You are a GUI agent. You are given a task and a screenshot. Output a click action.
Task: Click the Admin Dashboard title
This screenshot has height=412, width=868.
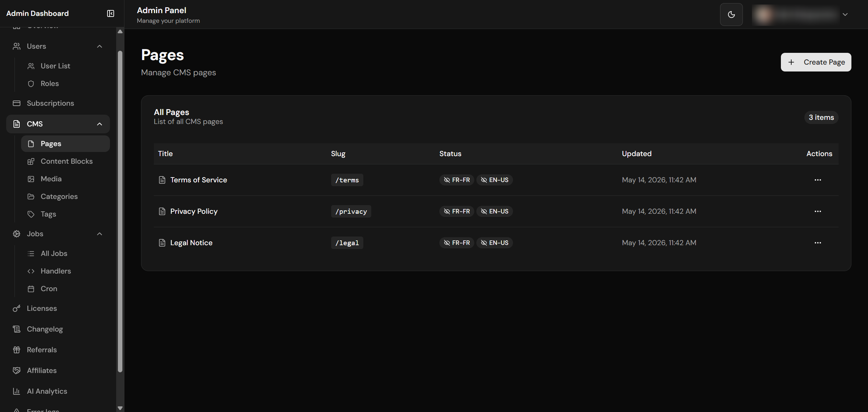37,13
